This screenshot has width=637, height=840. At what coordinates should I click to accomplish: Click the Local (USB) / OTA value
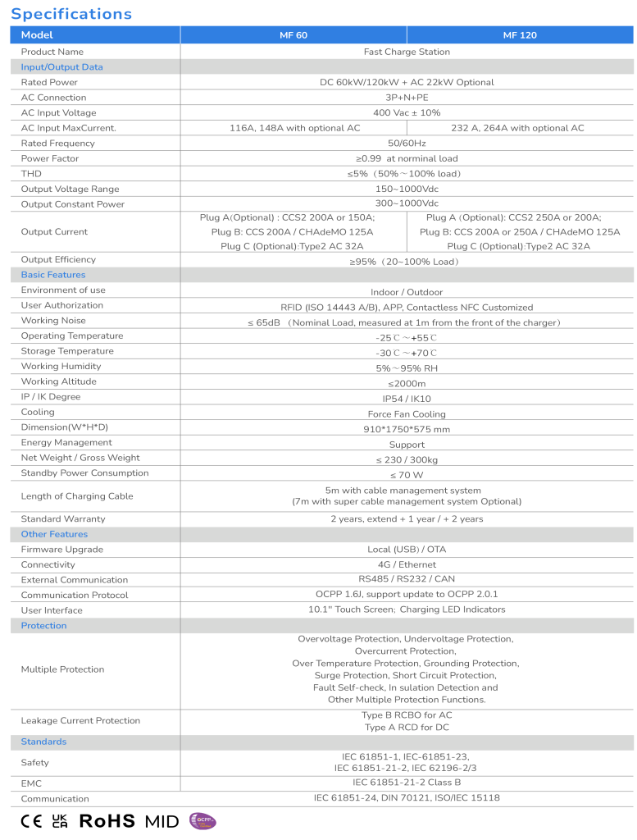click(407, 549)
